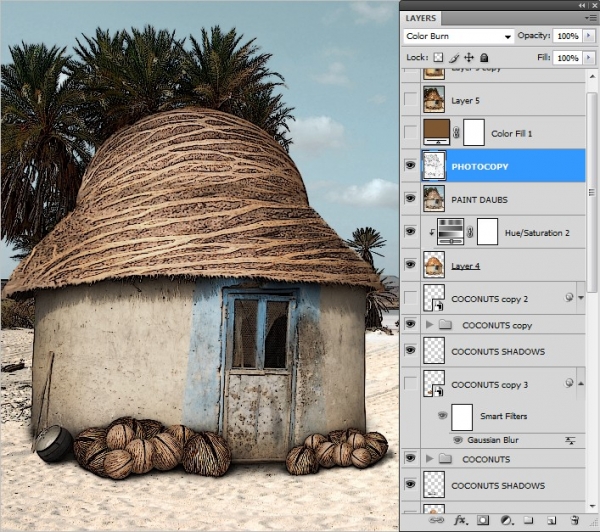Click the Smart Filters mask thumbnail
Screen dimensions: 600x532
462,417
